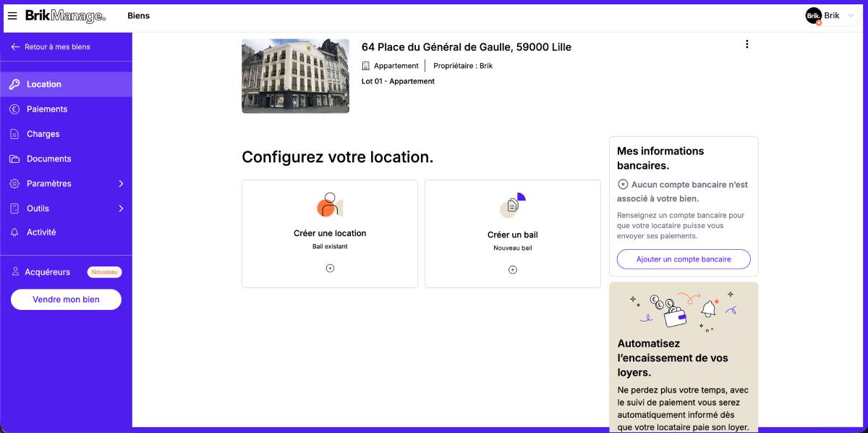Screen dimensions: 868x433
Task: Select the Créer un bail card
Action: [x=513, y=234]
